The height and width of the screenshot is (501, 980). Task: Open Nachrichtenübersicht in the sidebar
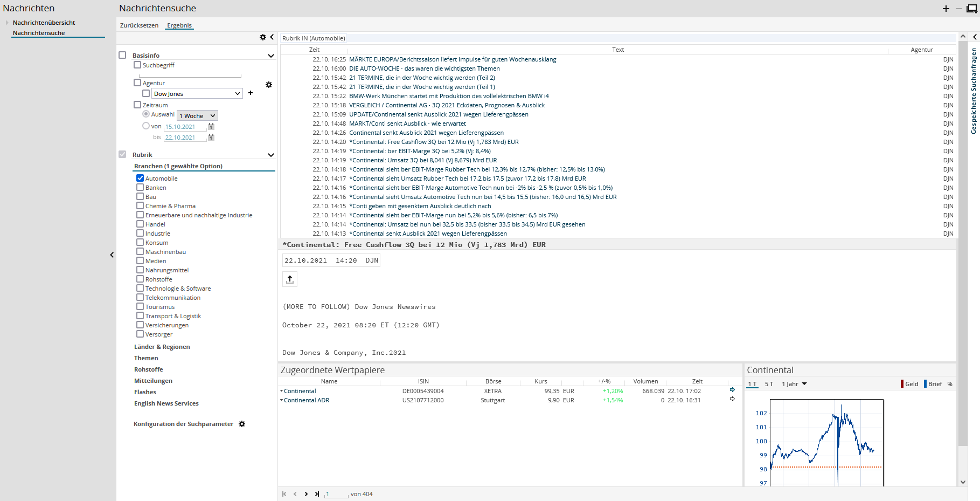[44, 23]
